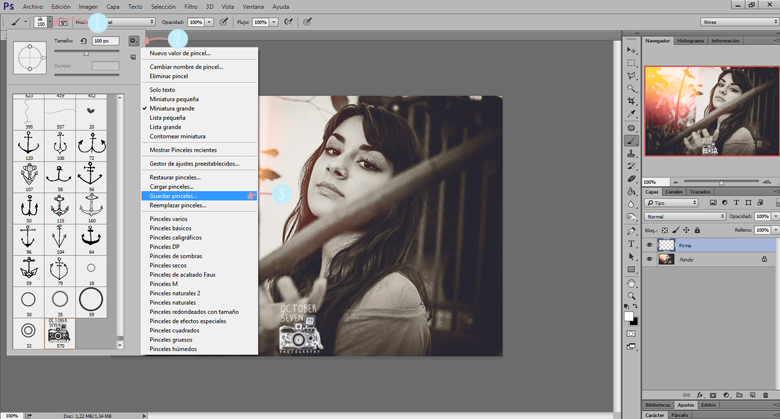Select the Blur tool
780x419 pixels.
tap(631, 204)
